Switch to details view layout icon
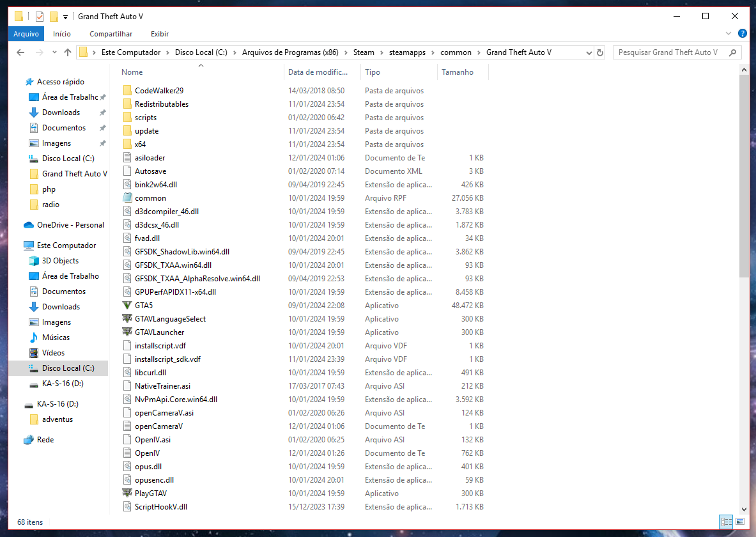 point(726,522)
